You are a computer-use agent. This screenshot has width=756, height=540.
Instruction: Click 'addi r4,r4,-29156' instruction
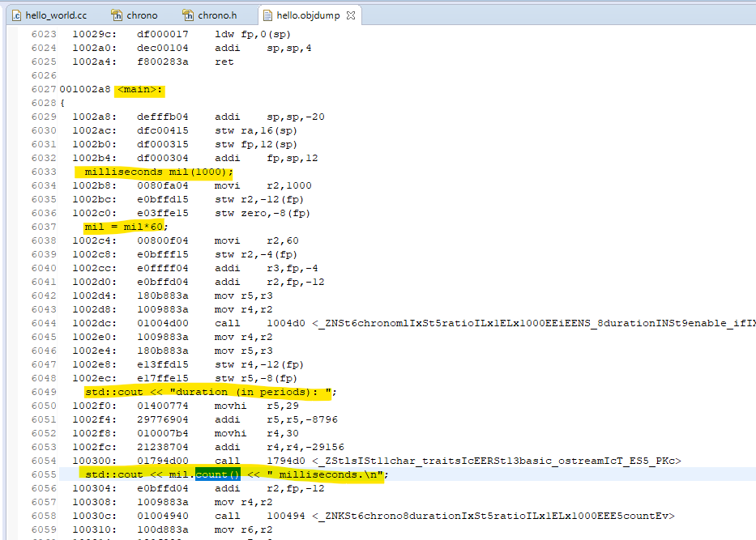click(280, 447)
